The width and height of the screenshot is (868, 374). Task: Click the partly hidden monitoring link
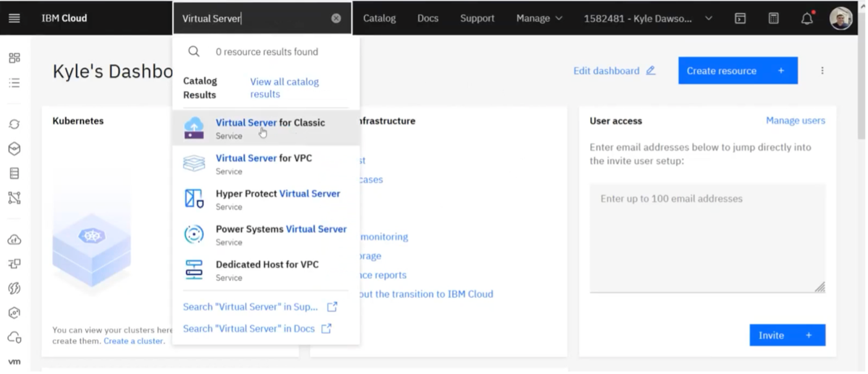[384, 237]
